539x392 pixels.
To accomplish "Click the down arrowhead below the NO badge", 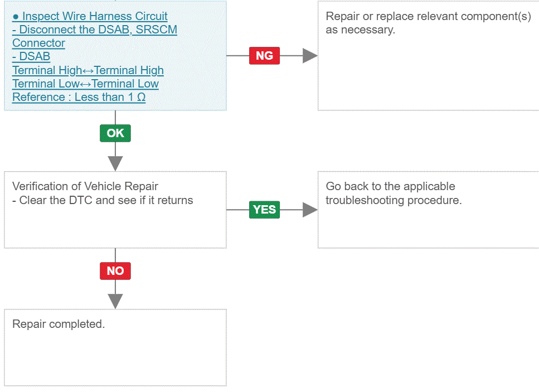I will click(115, 301).
